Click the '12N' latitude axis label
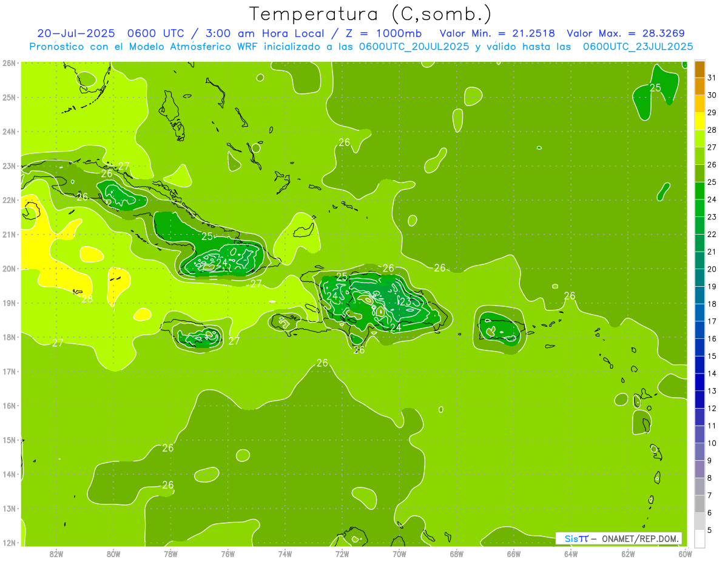728x562 pixels. click(8, 543)
